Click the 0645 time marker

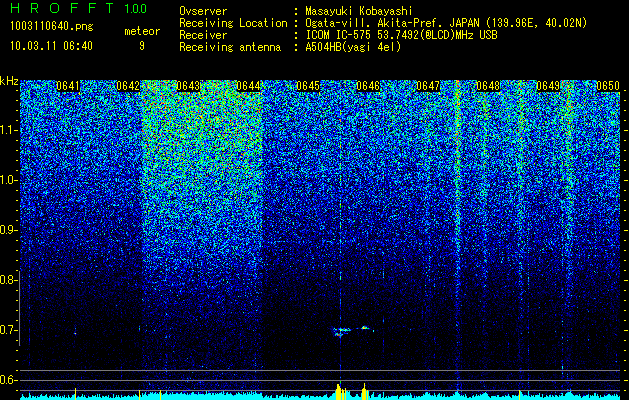(308, 86)
